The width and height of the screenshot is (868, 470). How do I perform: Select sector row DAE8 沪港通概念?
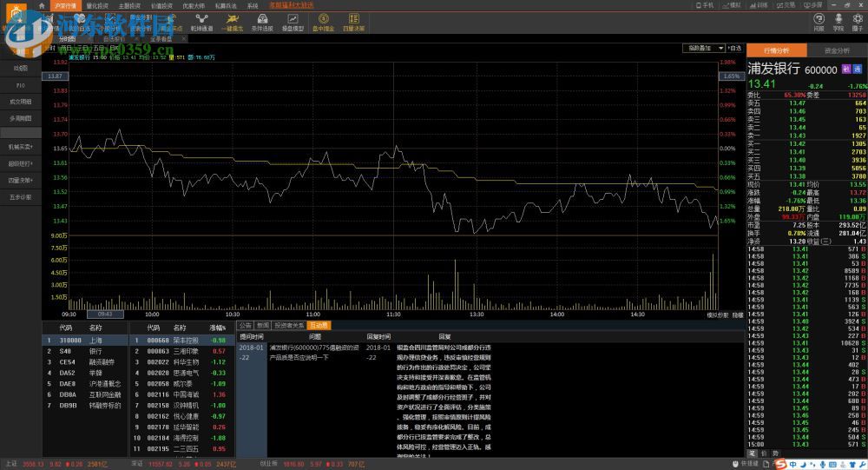85,383
